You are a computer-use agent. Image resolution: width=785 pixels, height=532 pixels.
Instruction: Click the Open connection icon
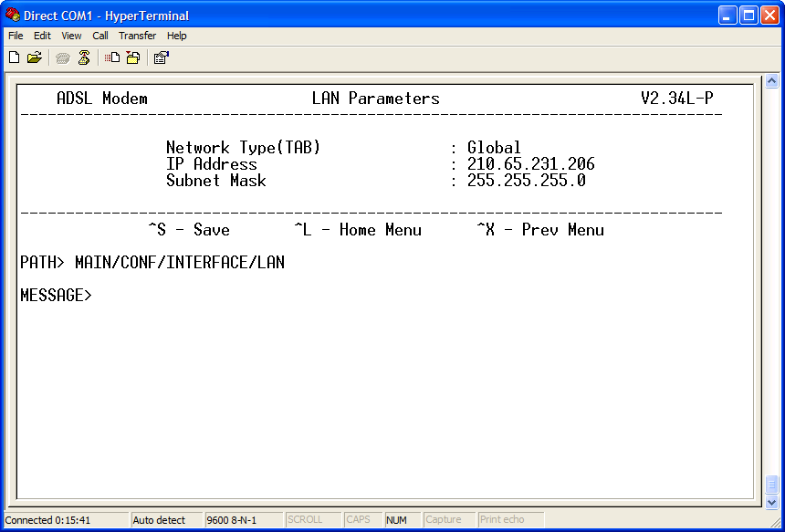coord(35,57)
